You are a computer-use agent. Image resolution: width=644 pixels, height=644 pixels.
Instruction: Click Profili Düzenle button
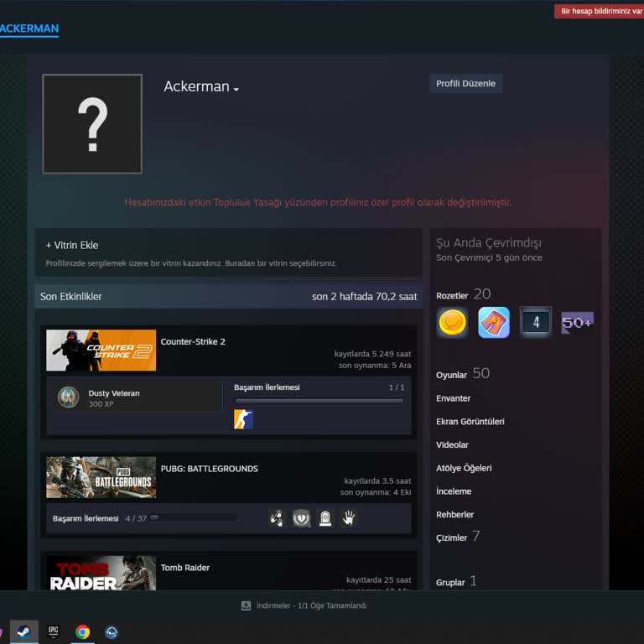(465, 83)
